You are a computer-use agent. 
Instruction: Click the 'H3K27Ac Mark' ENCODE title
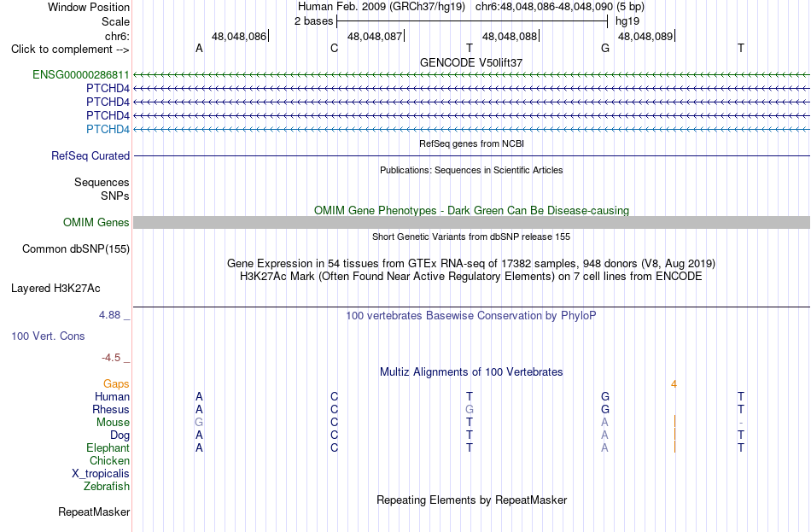coord(471,277)
